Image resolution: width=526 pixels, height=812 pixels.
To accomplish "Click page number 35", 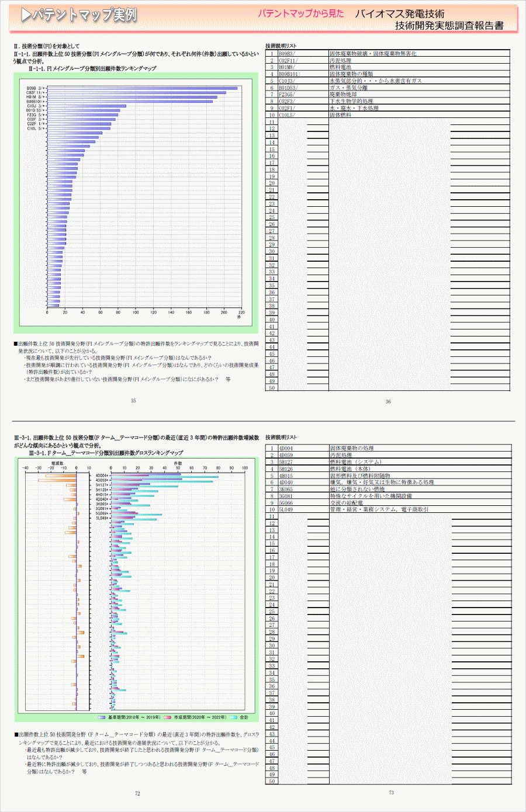I will click(133, 401).
